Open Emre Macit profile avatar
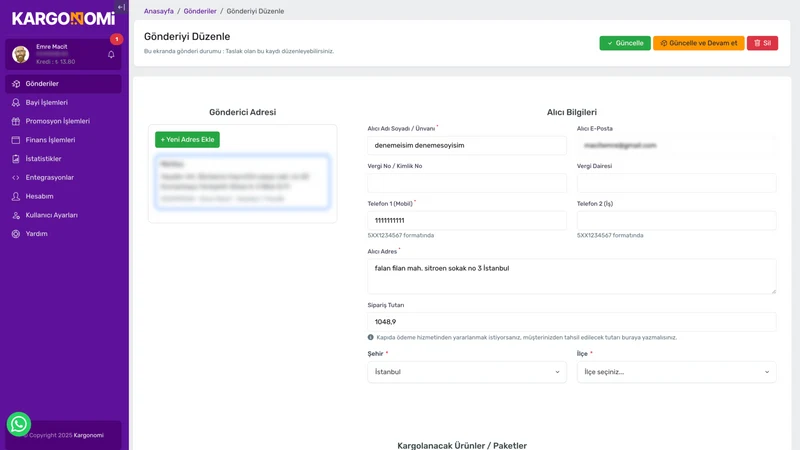This screenshot has height=450, width=800. coord(20,54)
